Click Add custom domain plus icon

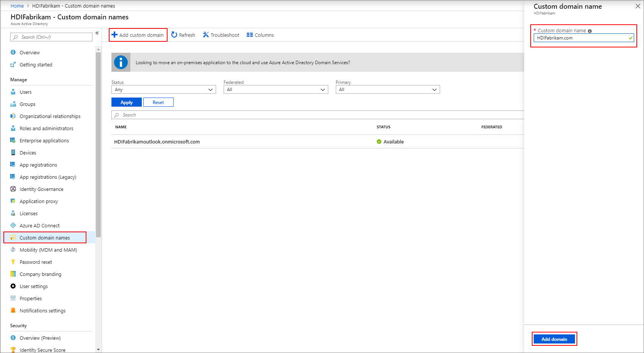114,35
